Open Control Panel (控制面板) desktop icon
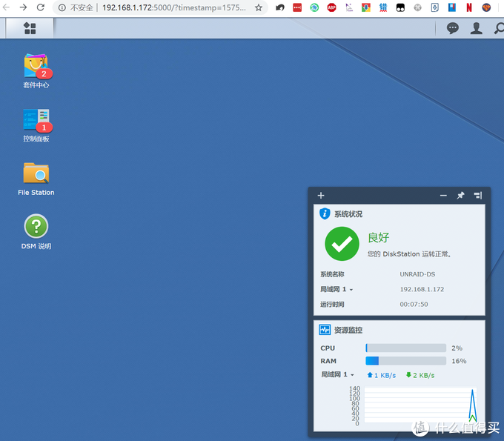This screenshot has width=504, height=441. point(36,119)
